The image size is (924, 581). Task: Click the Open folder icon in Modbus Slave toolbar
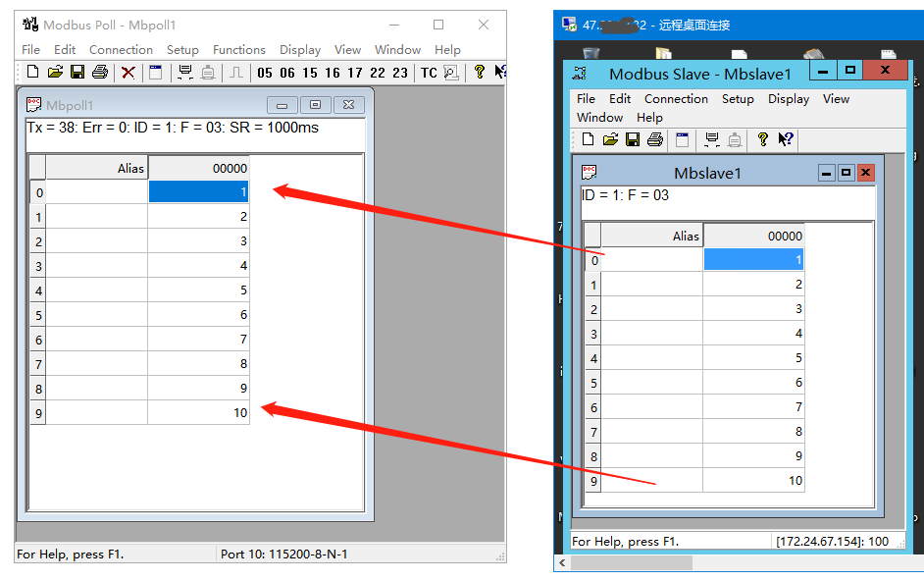610,139
